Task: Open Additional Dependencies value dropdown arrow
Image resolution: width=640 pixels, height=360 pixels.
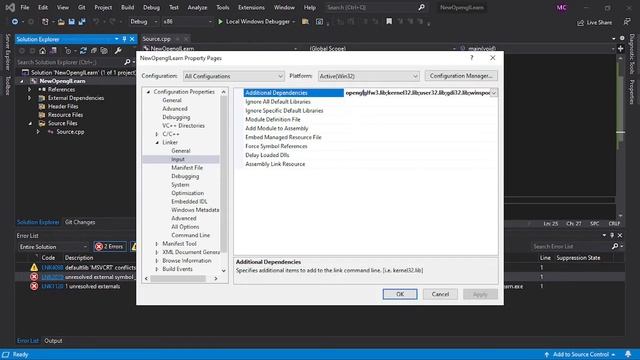Action: (x=494, y=93)
